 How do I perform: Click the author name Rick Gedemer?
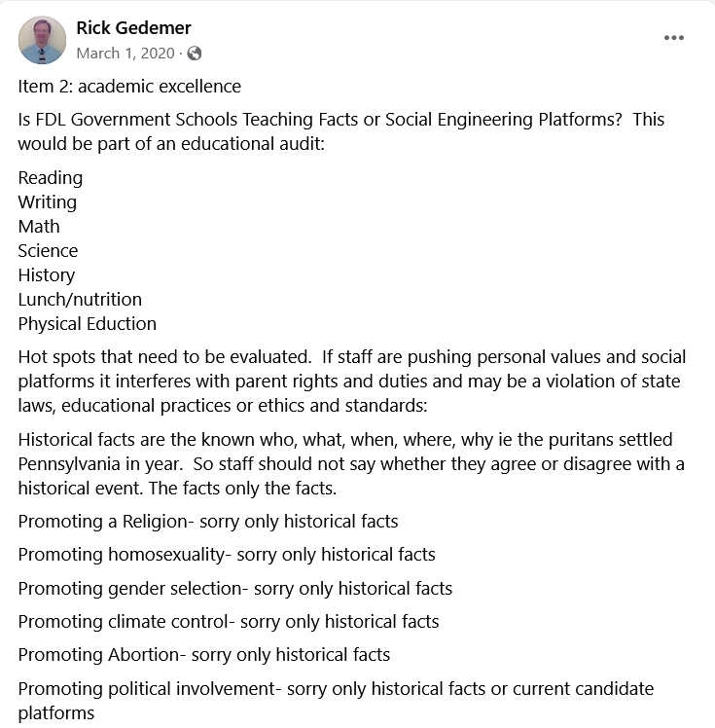[134, 27]
